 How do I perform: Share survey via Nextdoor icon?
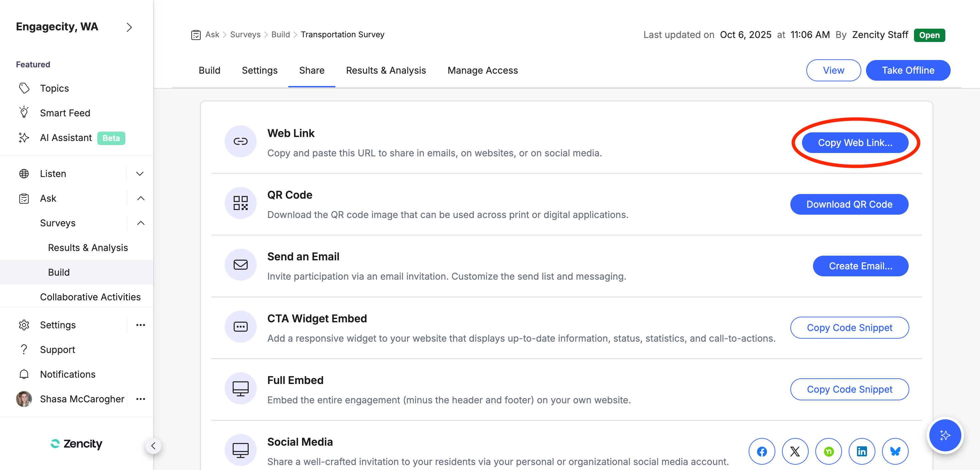(x=828, y=451)
